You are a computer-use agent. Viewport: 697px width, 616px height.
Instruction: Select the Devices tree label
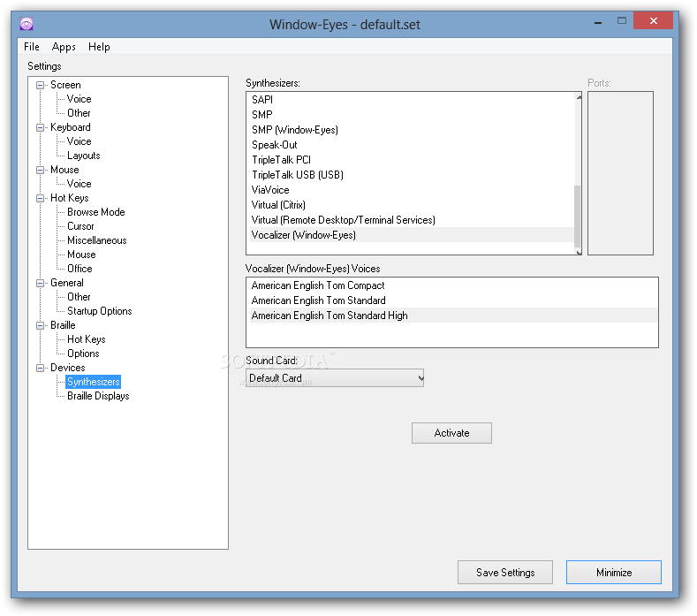tap(67, 368)
